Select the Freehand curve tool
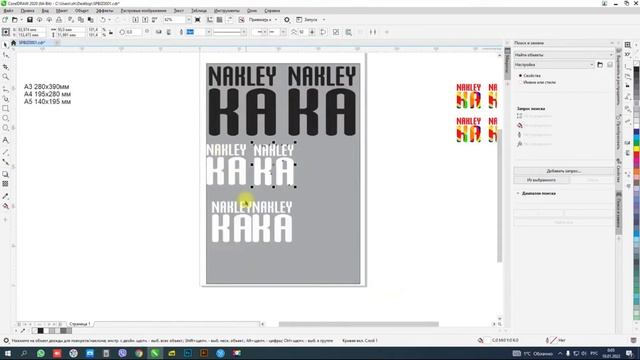Screen dimensions: 640x360 click(x=6, y=89)
